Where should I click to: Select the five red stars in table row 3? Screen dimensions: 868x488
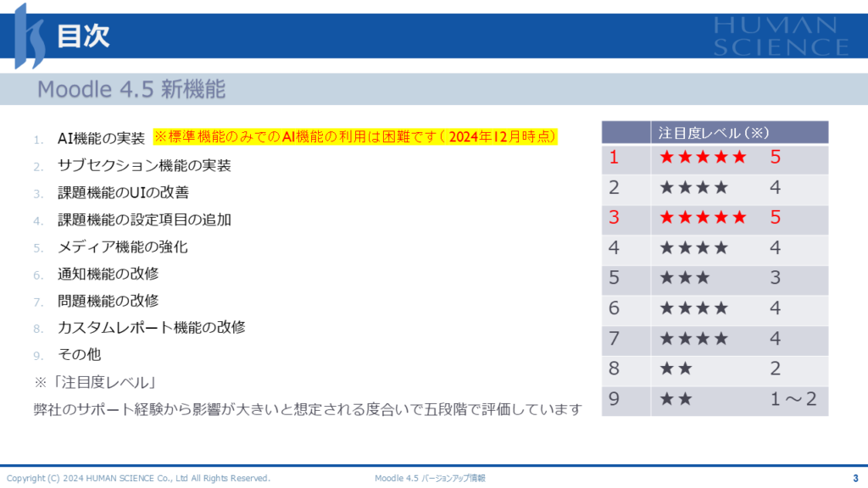point(703,218)
